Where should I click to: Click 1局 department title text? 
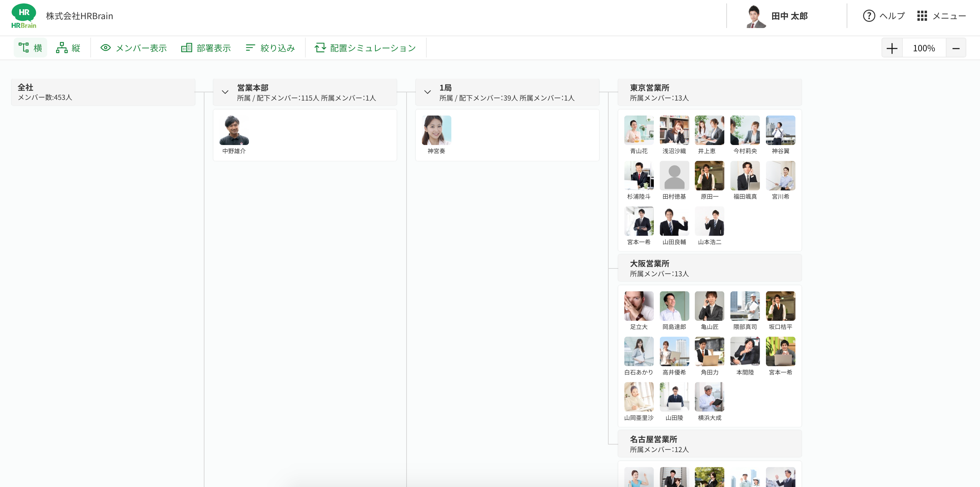click(x=446, y=88)
